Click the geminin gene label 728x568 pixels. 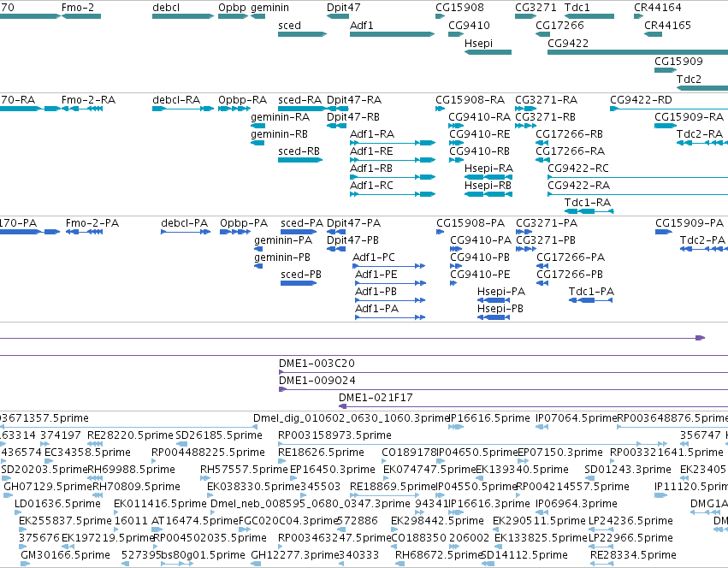[x=269, y=8]
